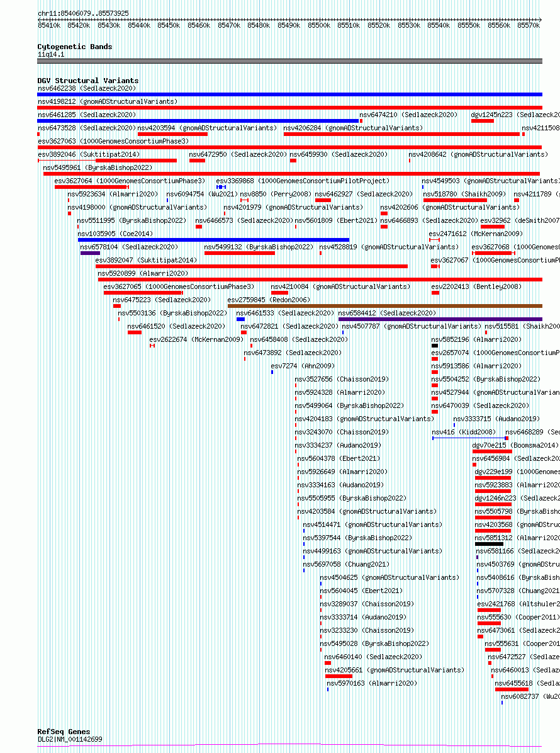Click the Cytogenetic Bands track heading
The image size is (560, 753).
pos(74,47)
